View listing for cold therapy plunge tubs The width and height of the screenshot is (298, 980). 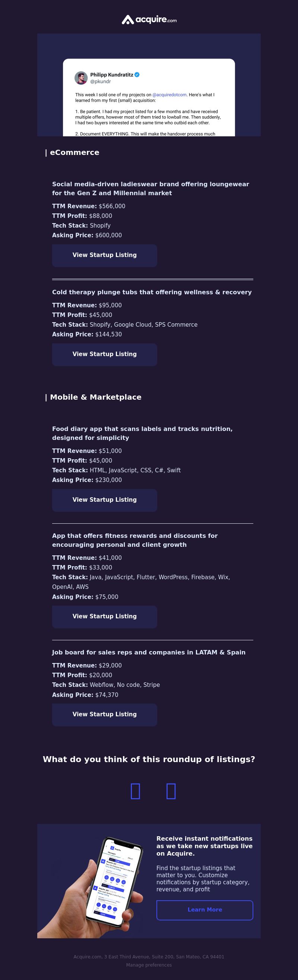pyautogui.click(x=105, y=354)
